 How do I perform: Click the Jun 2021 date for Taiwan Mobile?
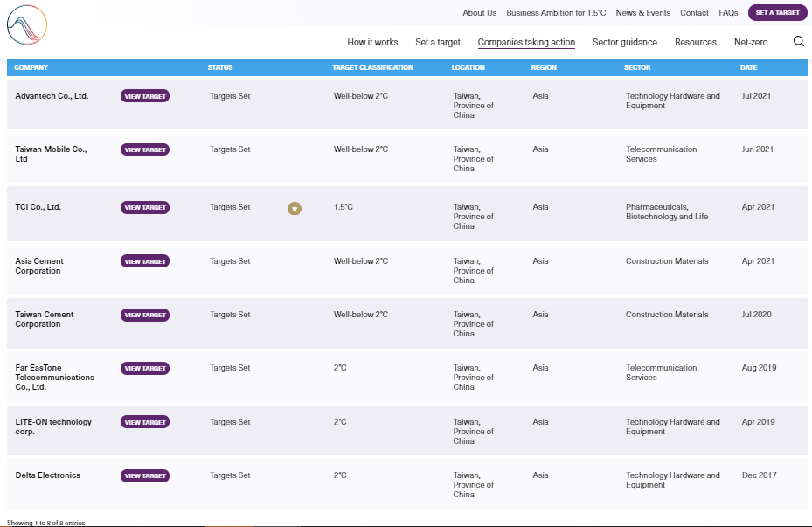pyautogui.click(x=758, y=149)
